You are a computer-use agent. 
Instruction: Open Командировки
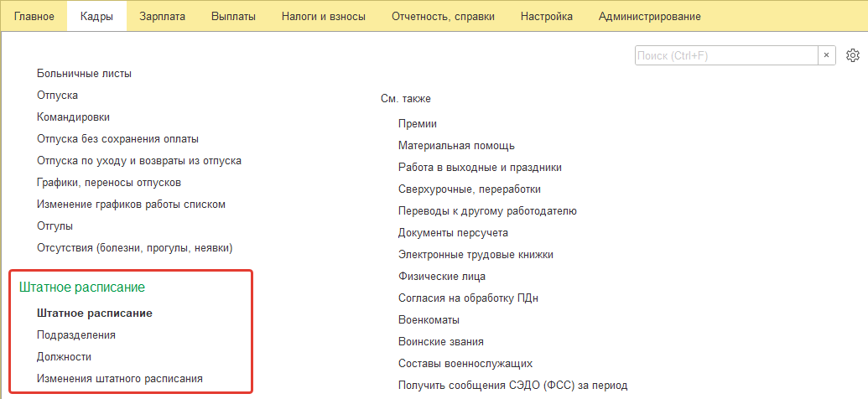(x=73, y=117)
